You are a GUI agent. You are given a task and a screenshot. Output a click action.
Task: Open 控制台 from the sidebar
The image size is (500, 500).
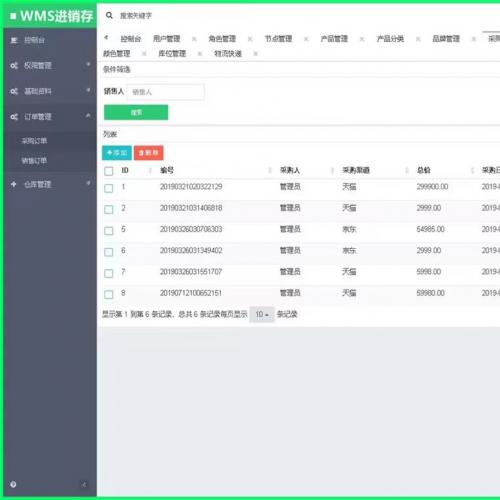pyautogui.click(x=35, y=40)
